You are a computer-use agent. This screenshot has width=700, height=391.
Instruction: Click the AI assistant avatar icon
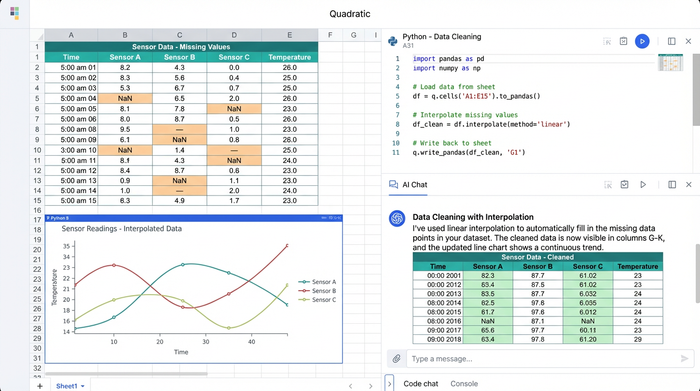tap(397, 218)
